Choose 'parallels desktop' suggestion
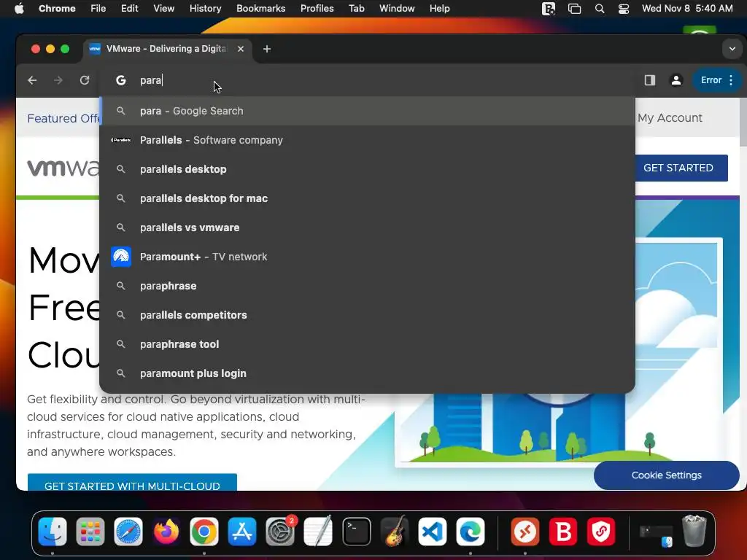The image size is (747, 560). coord(368,169)
